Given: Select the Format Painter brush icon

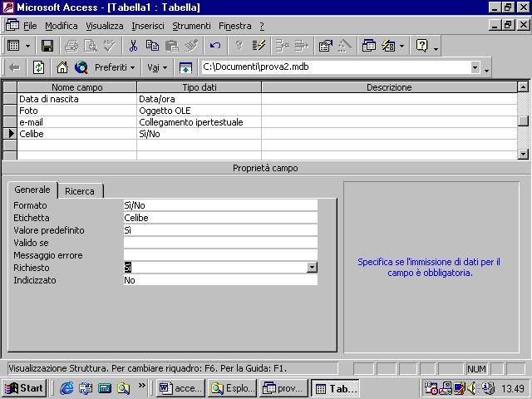Looking at the screenshot, I should point(191,46).
